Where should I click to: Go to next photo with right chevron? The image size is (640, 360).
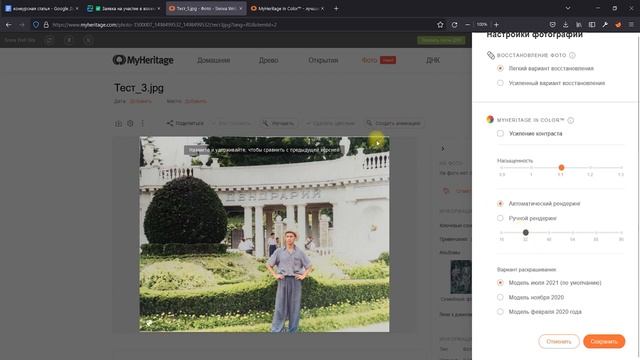tap(443, 149)
